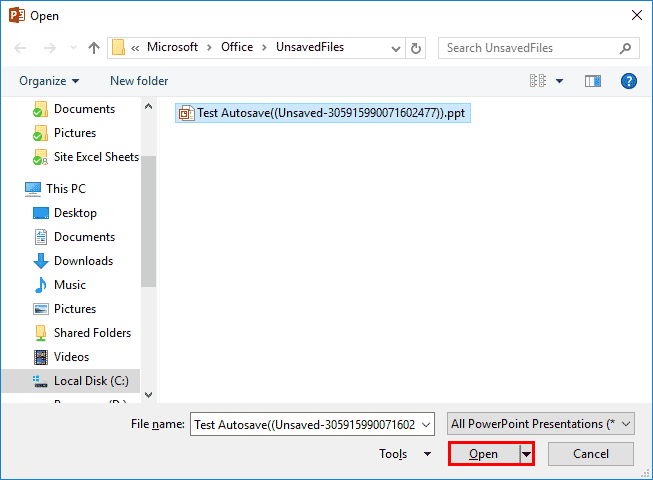Open Desktop under This PC
This screenshot has height=480, width=653.
tap(65, 213)
